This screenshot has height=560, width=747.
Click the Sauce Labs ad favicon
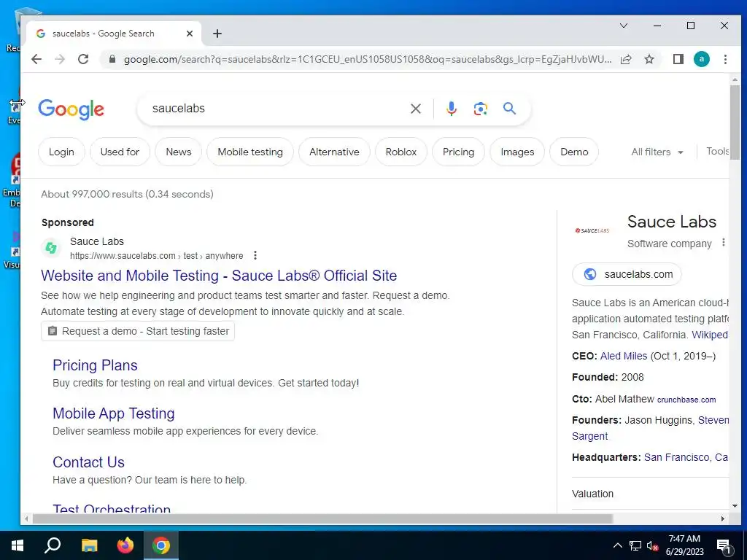tap(51, 248)
